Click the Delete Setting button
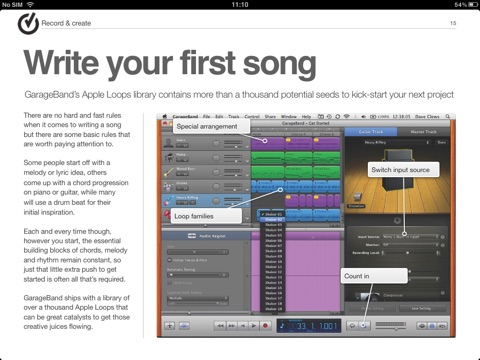Viewport: 480px width, 360px height. (372, 308)
